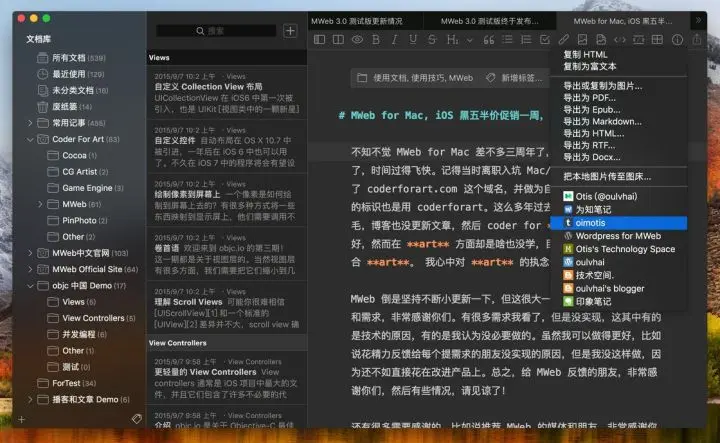Viewport: 720px width, 443px height.
Task: Apply bold formatting
Action: [376, 40]
